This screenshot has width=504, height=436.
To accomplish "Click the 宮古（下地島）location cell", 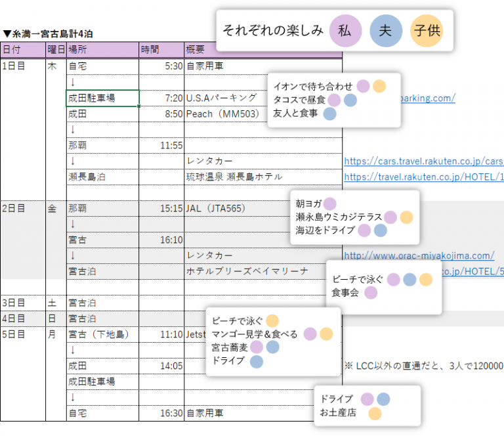I will (x=102, y=334).
